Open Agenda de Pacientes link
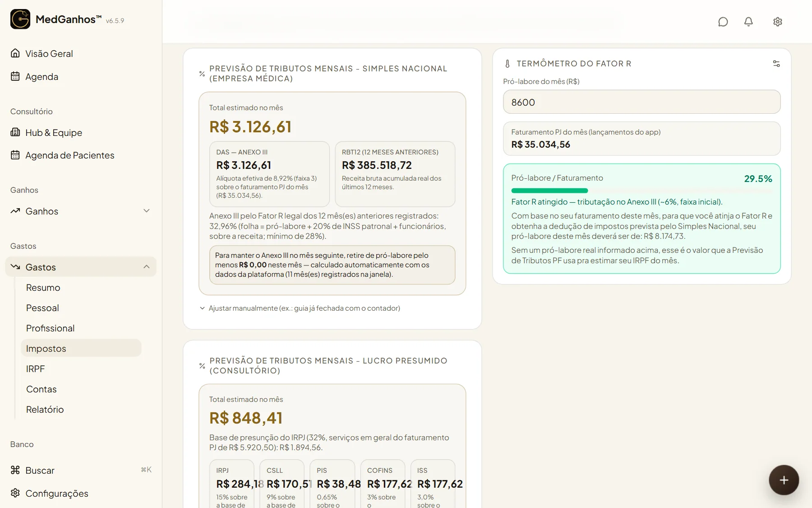This screenshot has width=812, height=508. point(70,155)
